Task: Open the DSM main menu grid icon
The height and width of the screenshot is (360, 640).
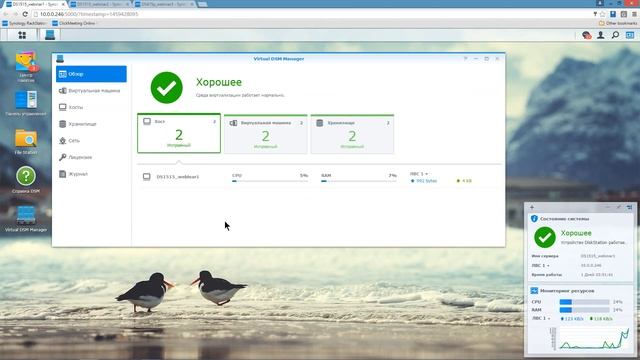Action: [x=22, y=35]
